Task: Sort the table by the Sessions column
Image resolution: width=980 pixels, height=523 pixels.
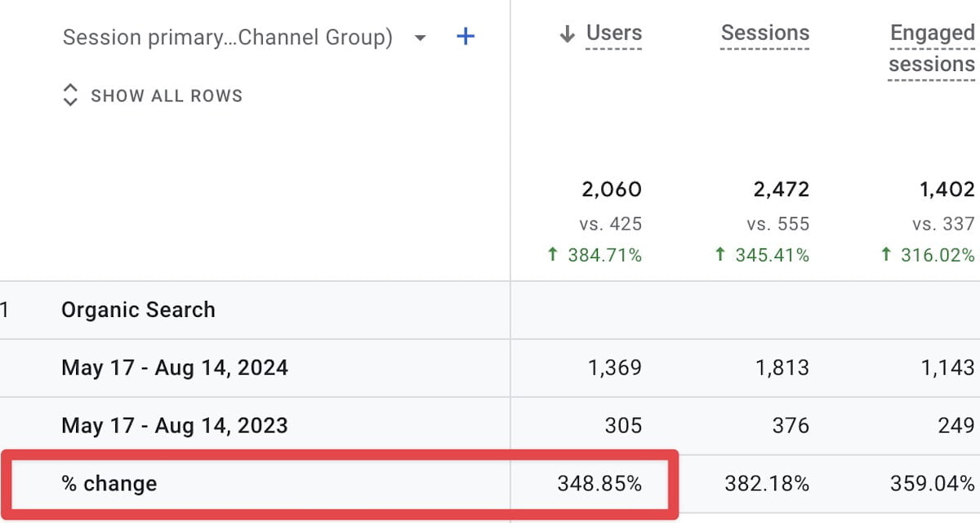Action: 764,33
